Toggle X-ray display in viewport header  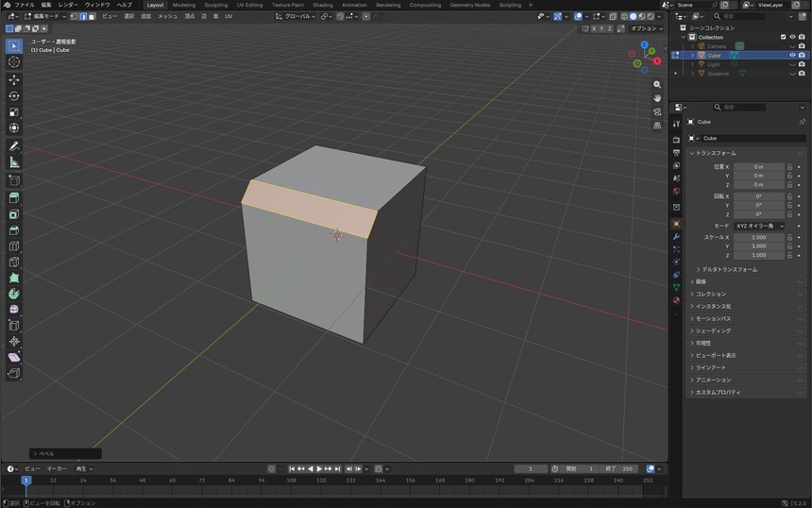coord(613,17)
